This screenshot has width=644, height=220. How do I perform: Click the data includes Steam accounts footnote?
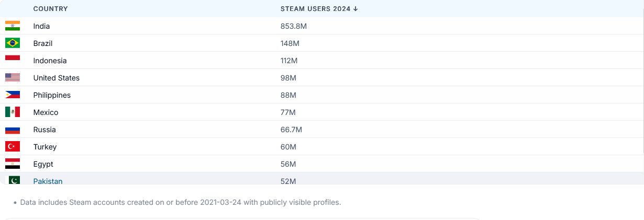pos(180,202)
